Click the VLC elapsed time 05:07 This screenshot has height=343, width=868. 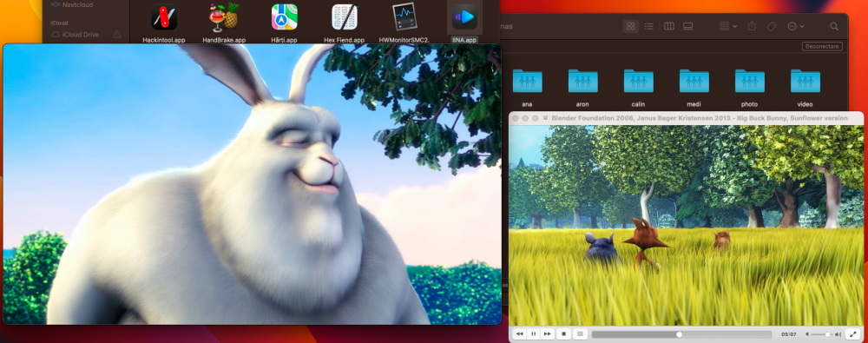click(789, 334)
